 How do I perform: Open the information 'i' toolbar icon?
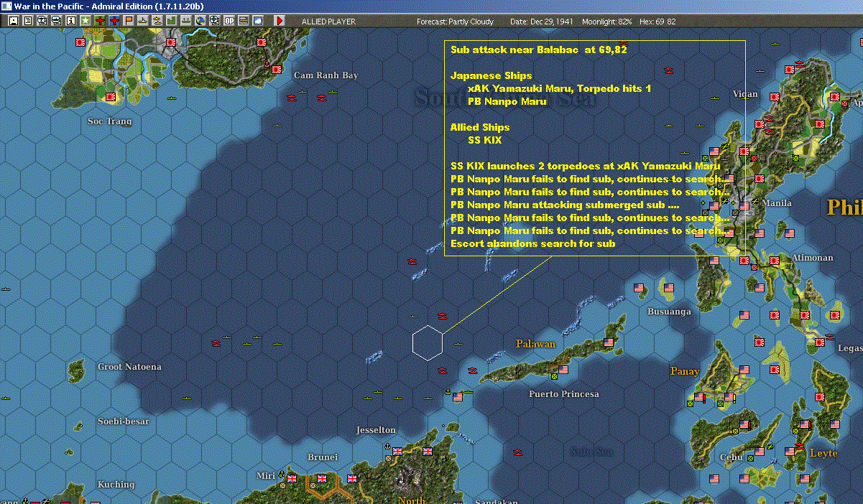coord(70,21)
